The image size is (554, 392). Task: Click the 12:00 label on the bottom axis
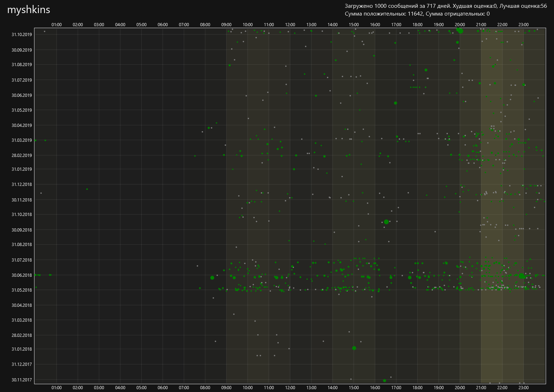tap(290, 388)
